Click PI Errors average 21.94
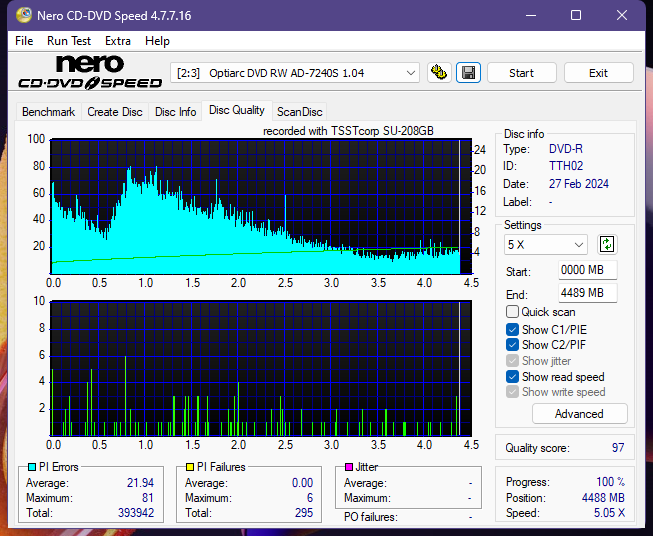 pyautogui.click(x=140, y=483)
